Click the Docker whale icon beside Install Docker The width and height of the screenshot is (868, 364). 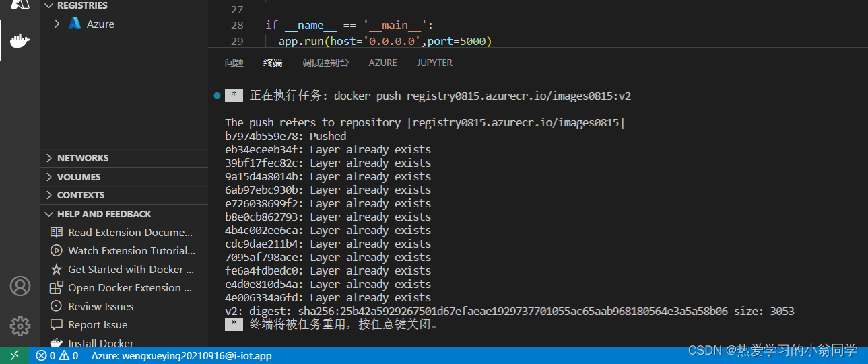[x=57, y=343]
